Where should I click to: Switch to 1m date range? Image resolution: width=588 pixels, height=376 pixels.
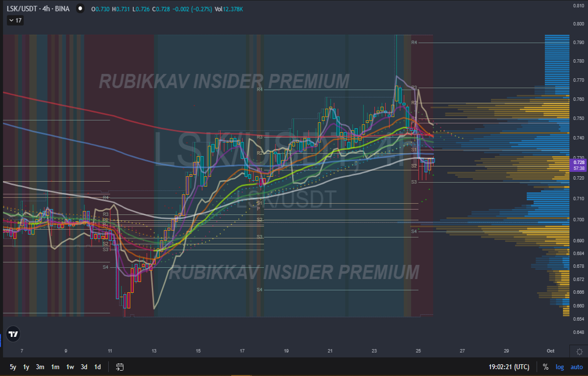[x=55, y=367]
